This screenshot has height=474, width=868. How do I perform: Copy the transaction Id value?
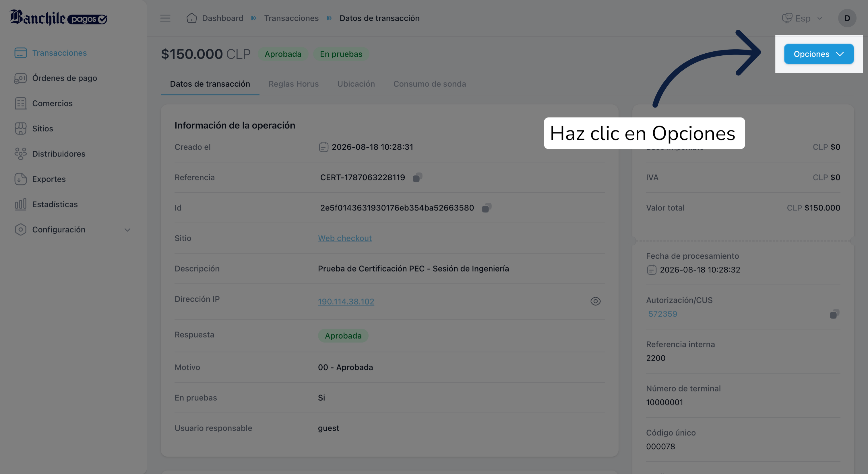[486, 208]
